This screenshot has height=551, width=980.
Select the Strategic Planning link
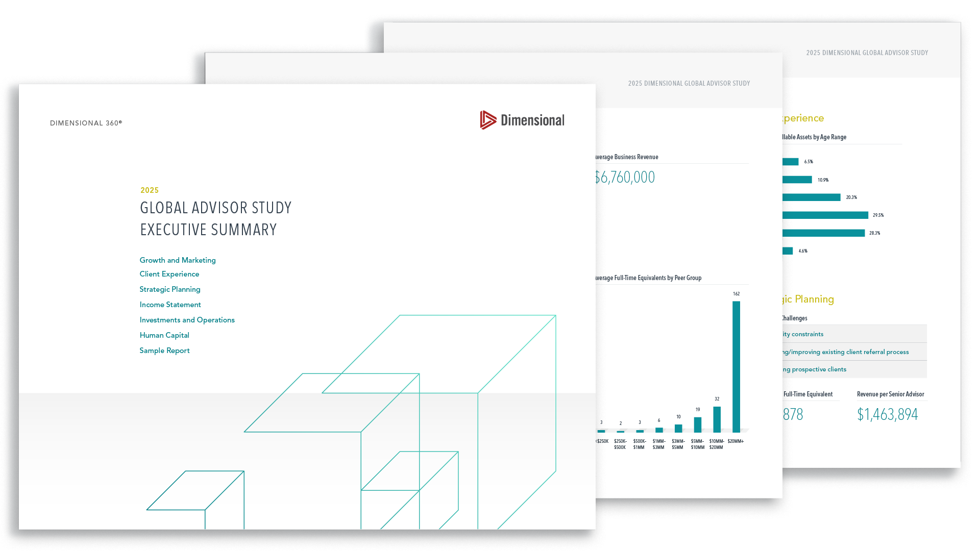169,289
